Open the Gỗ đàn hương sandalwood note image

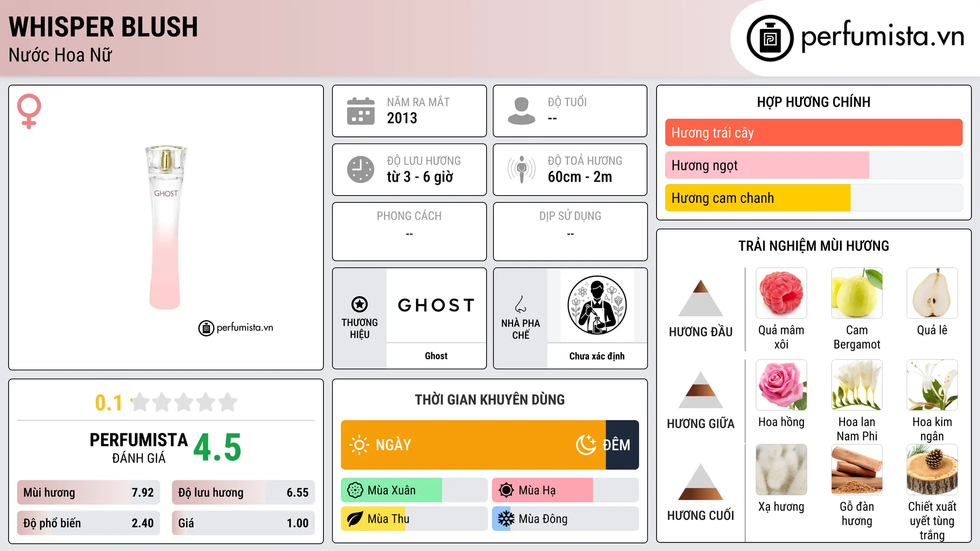click(x=857, y=470)
